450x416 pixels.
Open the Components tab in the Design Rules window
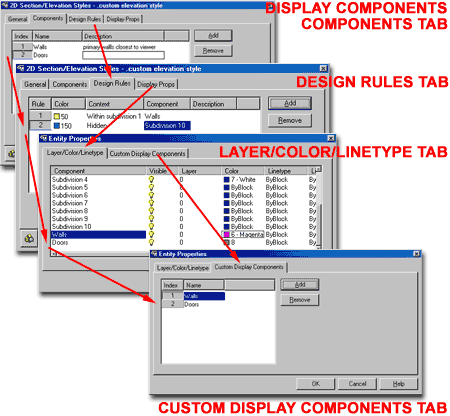pyautogui.click(x=70, y=85)
